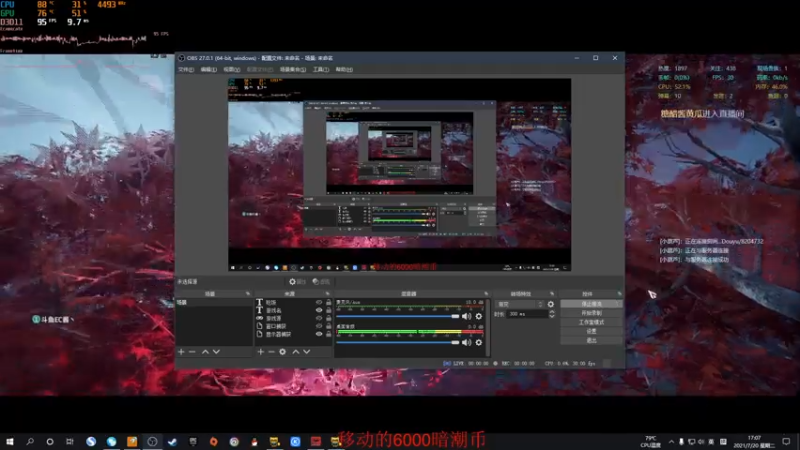Toggle visibility of 显示器捕获 source
800x450 pixels.
[319, 334]
